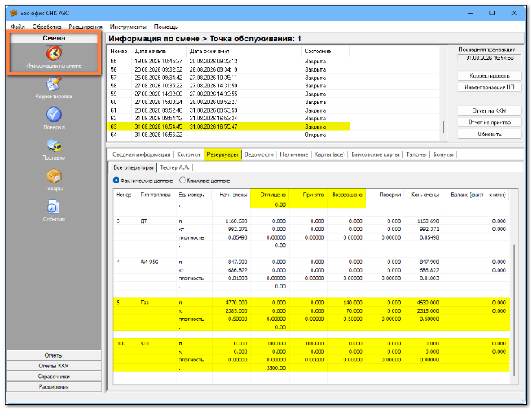Select shift row number 58

point(228,86)
